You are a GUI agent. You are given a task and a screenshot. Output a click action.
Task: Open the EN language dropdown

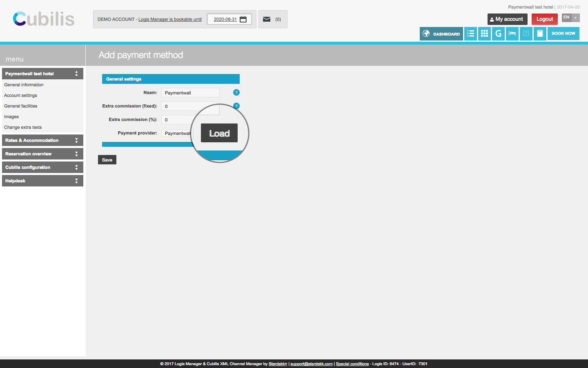[570, 18]
